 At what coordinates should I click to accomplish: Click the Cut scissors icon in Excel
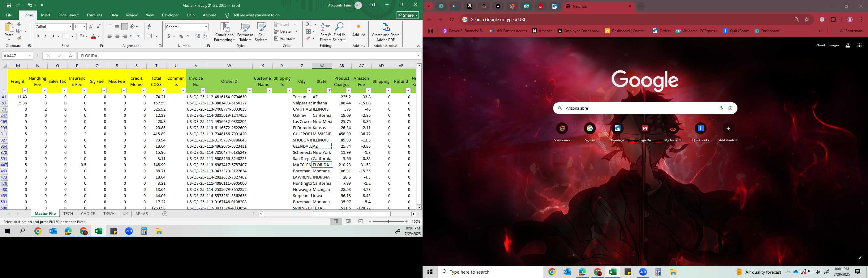coord(19,24)
